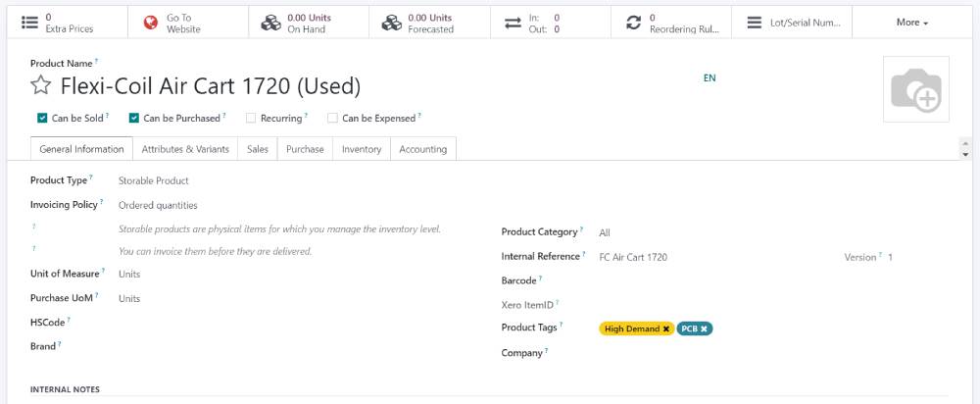Image resolution: width=980 pixels, height=404 pixels.
Task: Remove the High Demand tag
Action: pyautogui.click(x=666, y=328)
